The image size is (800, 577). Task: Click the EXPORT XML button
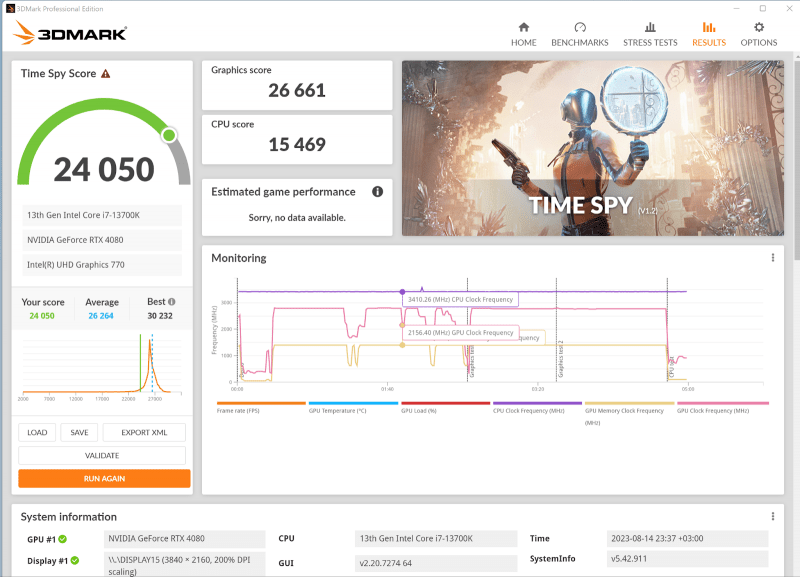point(144,433)
